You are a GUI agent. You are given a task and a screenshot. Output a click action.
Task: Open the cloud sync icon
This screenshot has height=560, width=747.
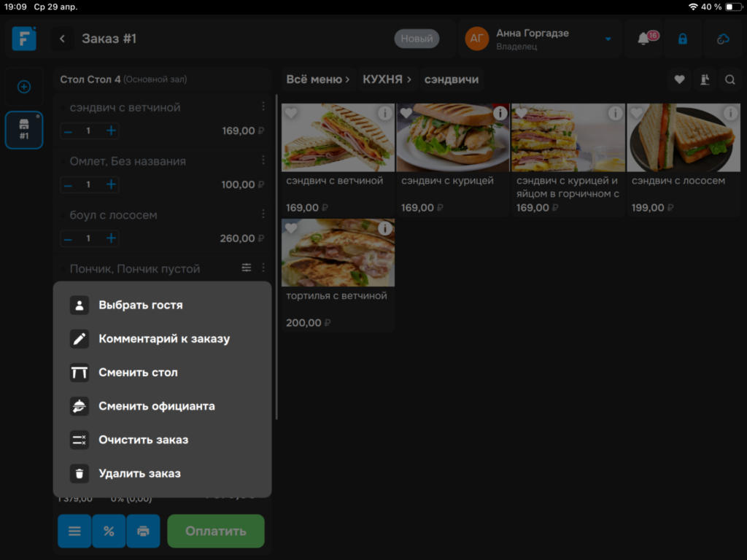723,39
